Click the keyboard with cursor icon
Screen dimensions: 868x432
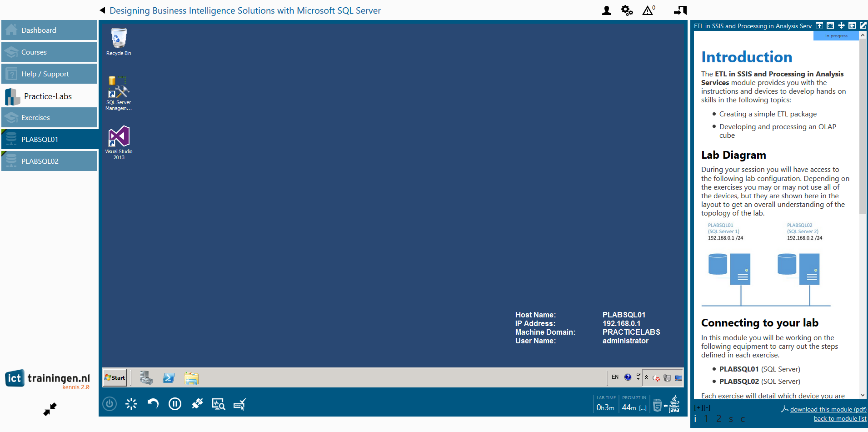click(x=240, y=404)
